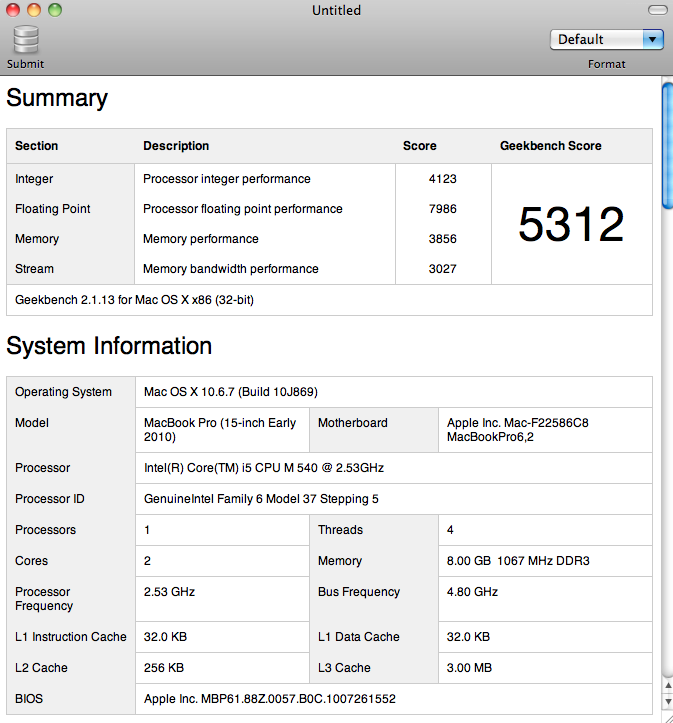The height and width of the screenshot is (723, 673).
Task: Click the Geekbench Score column header
Action: click(551, 146)
